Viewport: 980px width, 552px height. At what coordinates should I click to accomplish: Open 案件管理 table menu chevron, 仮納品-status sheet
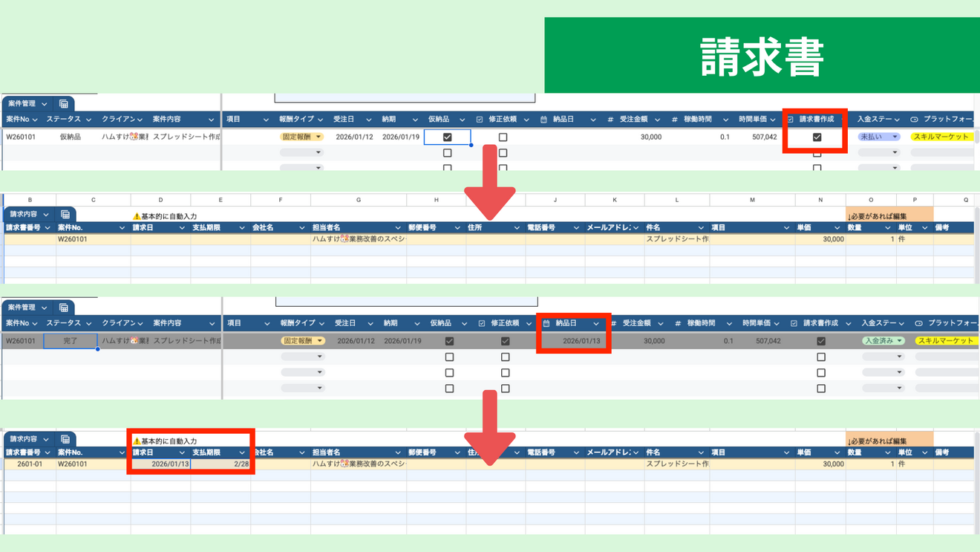pyautogui.click(x=44, y=104)
